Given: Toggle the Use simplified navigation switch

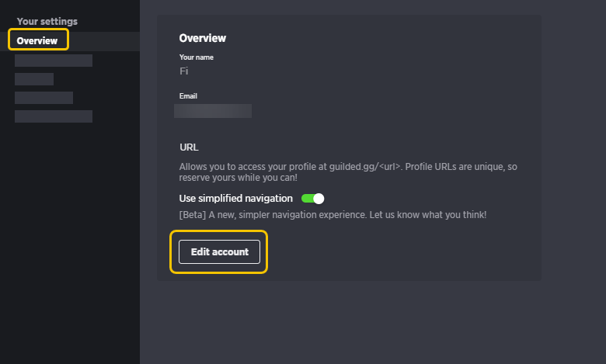Looking at the screenshot, I should pos(312,199).
